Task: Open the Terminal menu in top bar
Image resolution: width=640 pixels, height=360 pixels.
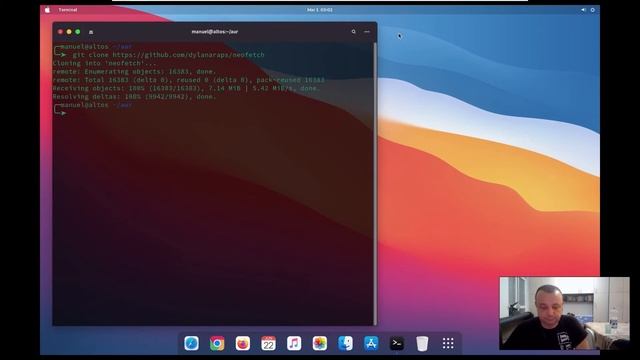Action: [x=68, y=10]
